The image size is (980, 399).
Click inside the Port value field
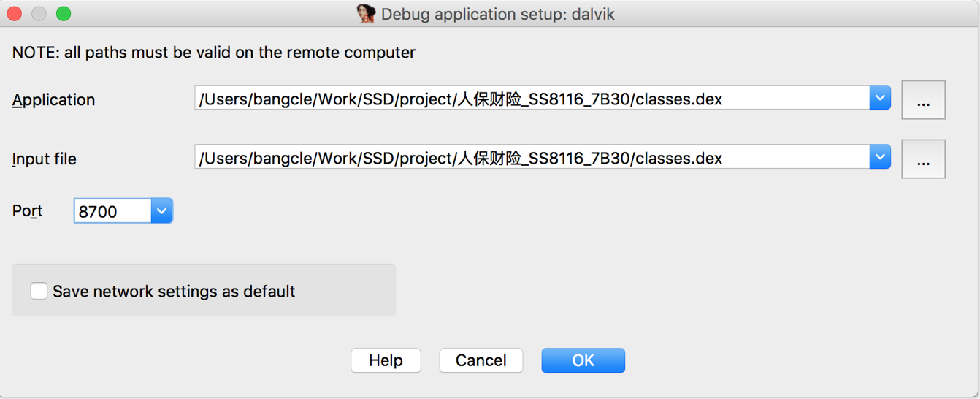[112, 211]
